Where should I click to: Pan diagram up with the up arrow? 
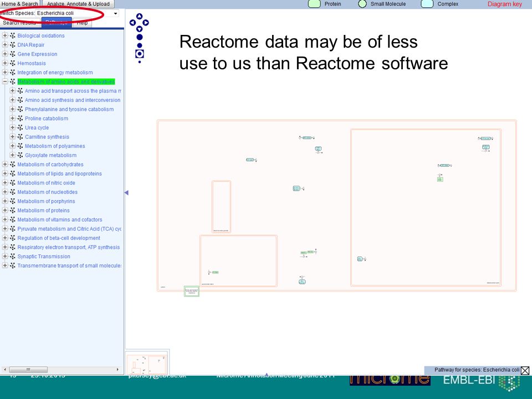point(139,16)
